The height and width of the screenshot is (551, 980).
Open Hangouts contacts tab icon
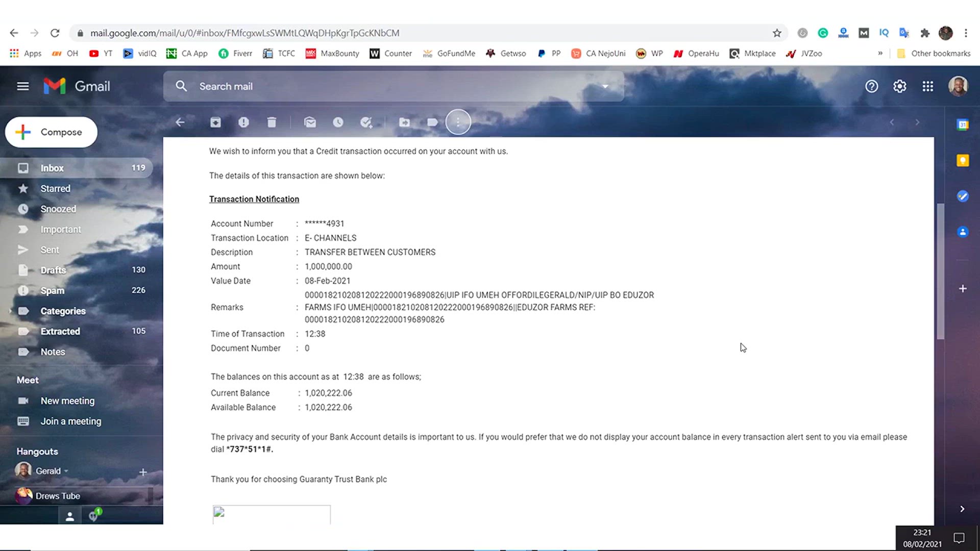click(70, 517)
